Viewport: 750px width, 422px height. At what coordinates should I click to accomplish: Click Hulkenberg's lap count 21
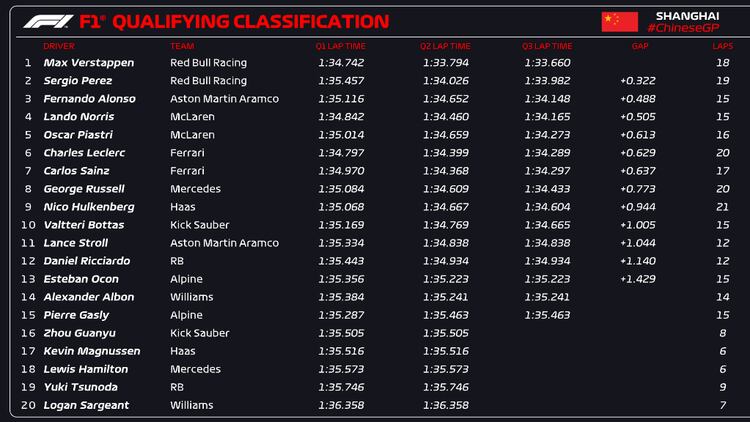723,206
